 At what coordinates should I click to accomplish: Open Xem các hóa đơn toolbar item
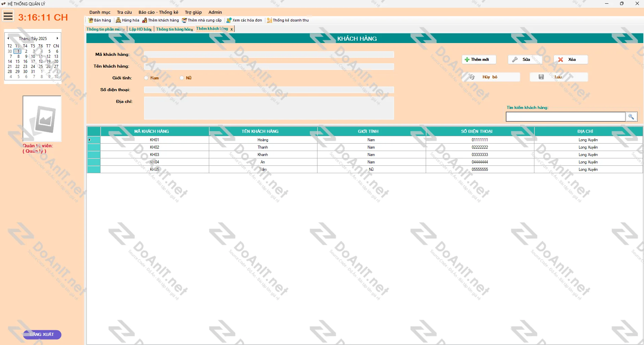[229, 20]
